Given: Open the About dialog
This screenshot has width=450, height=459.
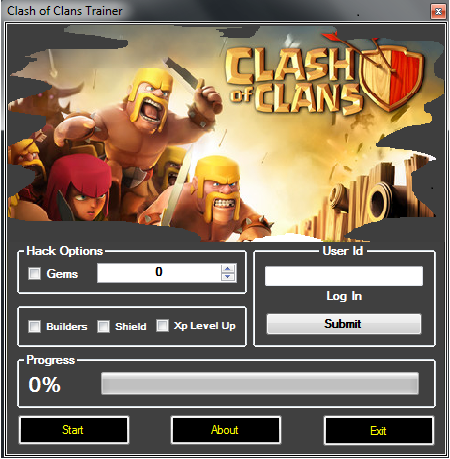Looking at the screenshot, I should tap(226, 430).
